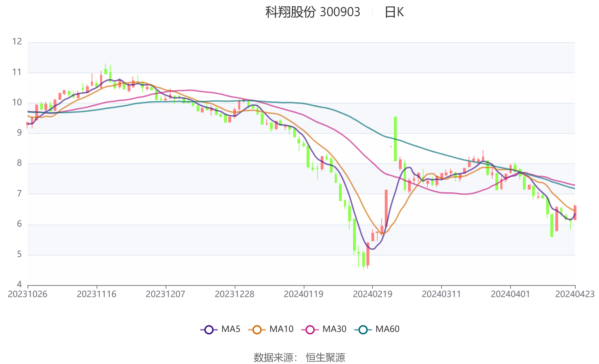Toggle the MA5 legend series
Screen dimensions: 599x364
(x=220, y=330)
